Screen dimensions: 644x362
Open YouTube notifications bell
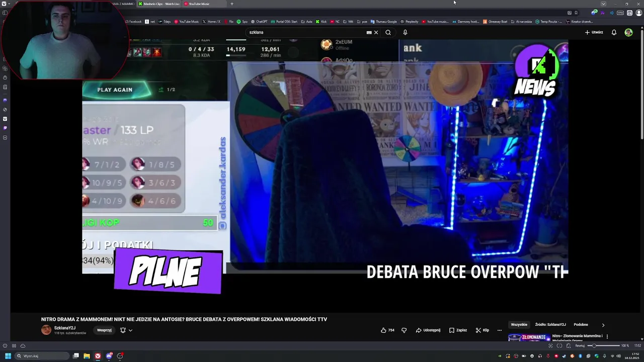pyautogui.click(x=614, y=32)
